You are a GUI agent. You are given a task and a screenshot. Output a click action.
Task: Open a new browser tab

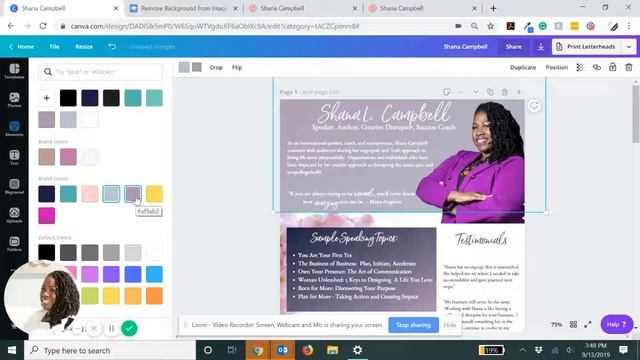[493, 8]
